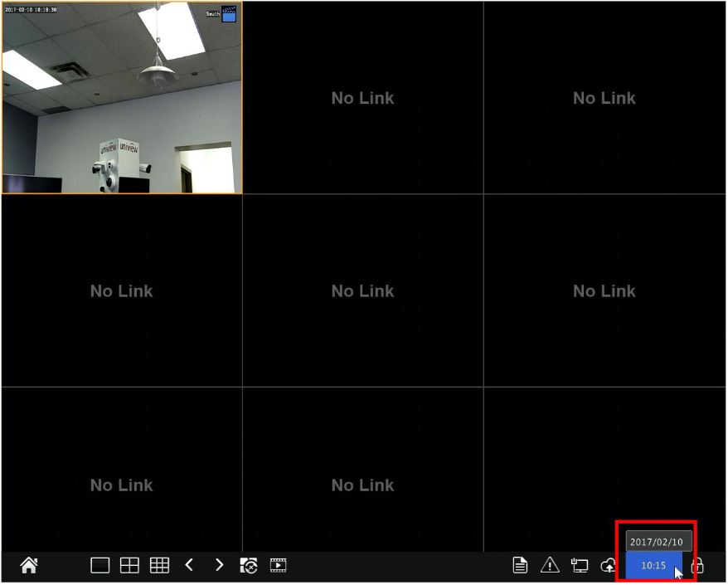Open network device status icon
The width and height of the screenshot is (728, 585).
pyautogui.click(x=580, y=566)
